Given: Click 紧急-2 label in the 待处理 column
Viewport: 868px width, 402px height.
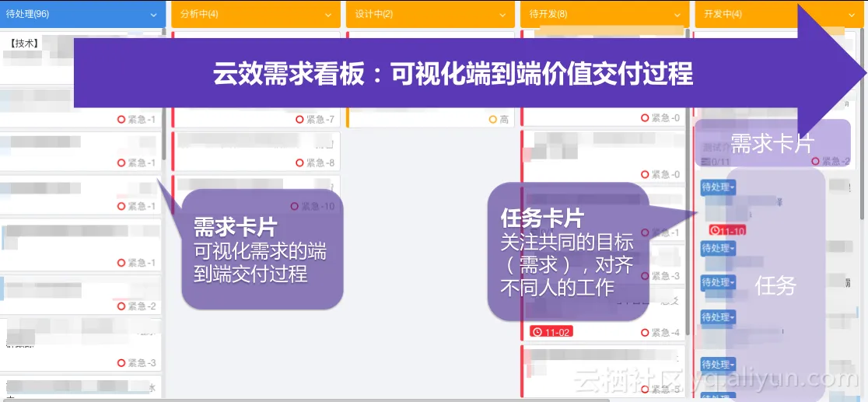Looking at the screenshot, I should click(x=142, y=306).
